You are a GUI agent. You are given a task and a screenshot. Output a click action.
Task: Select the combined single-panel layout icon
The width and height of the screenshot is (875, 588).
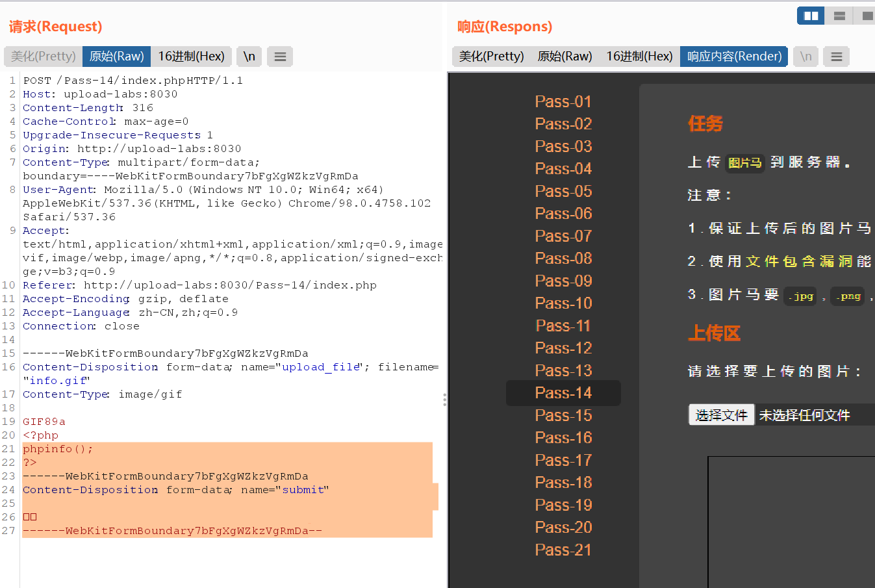867,16
